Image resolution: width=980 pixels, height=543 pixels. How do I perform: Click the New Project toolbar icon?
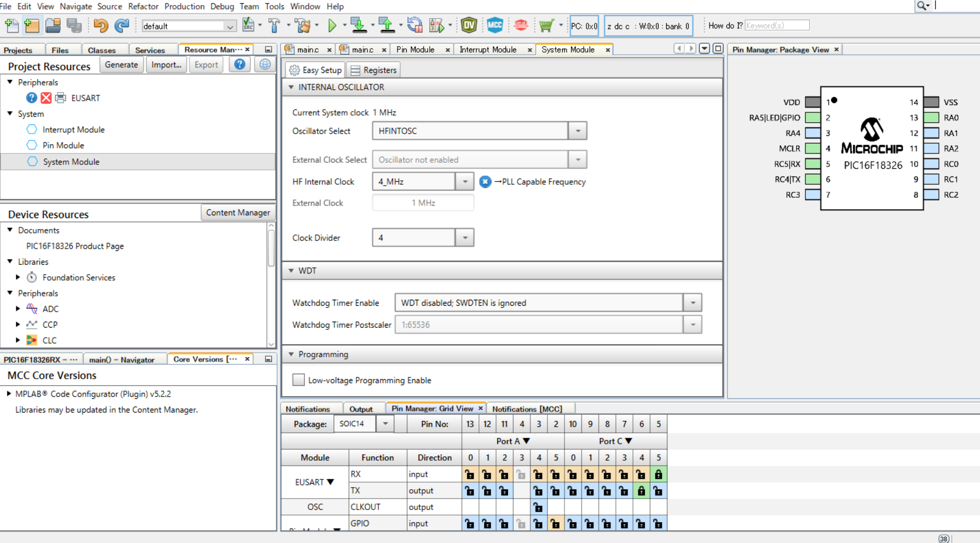(32, 25)
